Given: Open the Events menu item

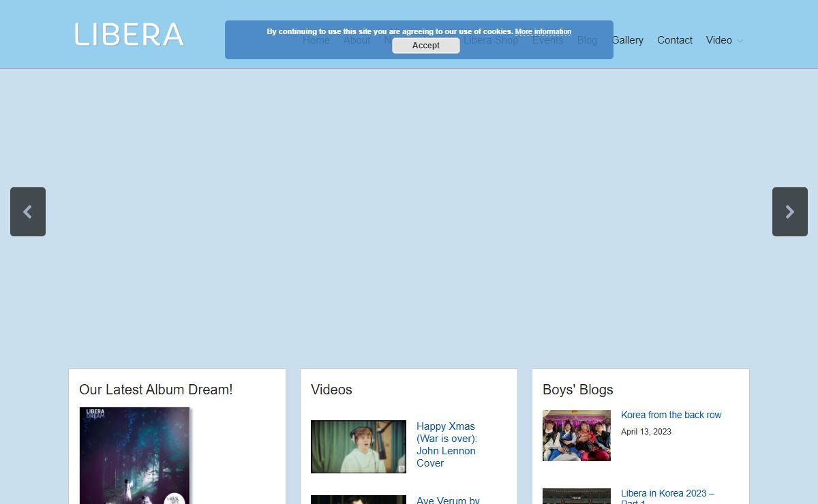Looking at the screenshot, I should point(548,40).
